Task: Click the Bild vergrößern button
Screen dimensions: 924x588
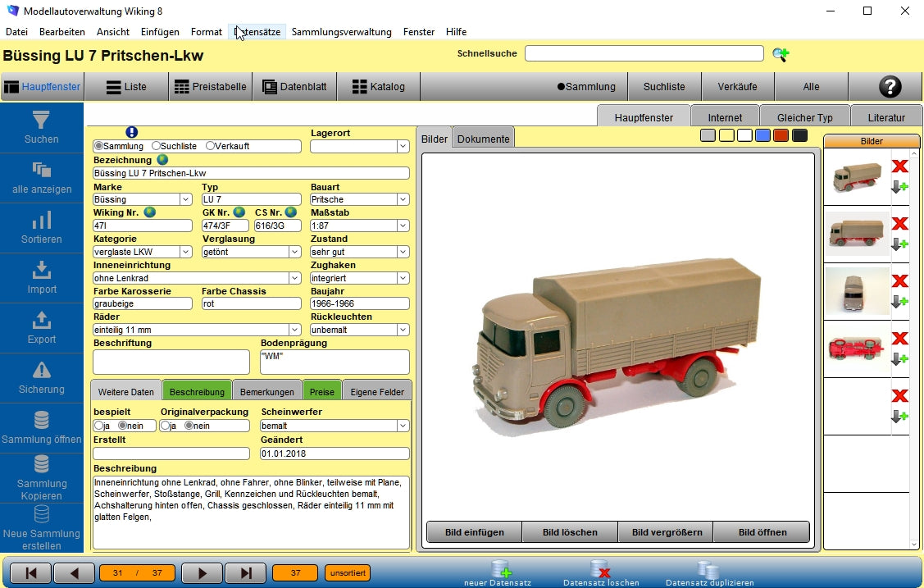Action: [666, 532]
